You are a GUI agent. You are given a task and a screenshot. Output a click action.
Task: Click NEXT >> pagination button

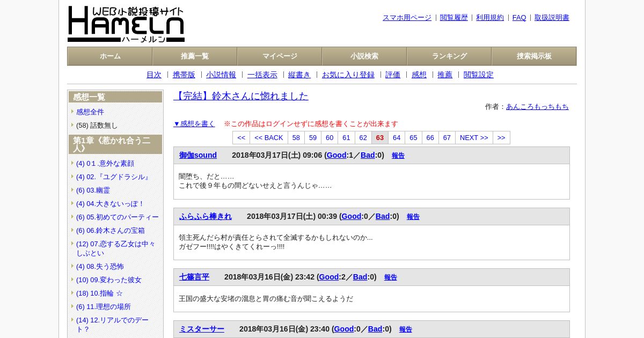click(x=474, y=138)
